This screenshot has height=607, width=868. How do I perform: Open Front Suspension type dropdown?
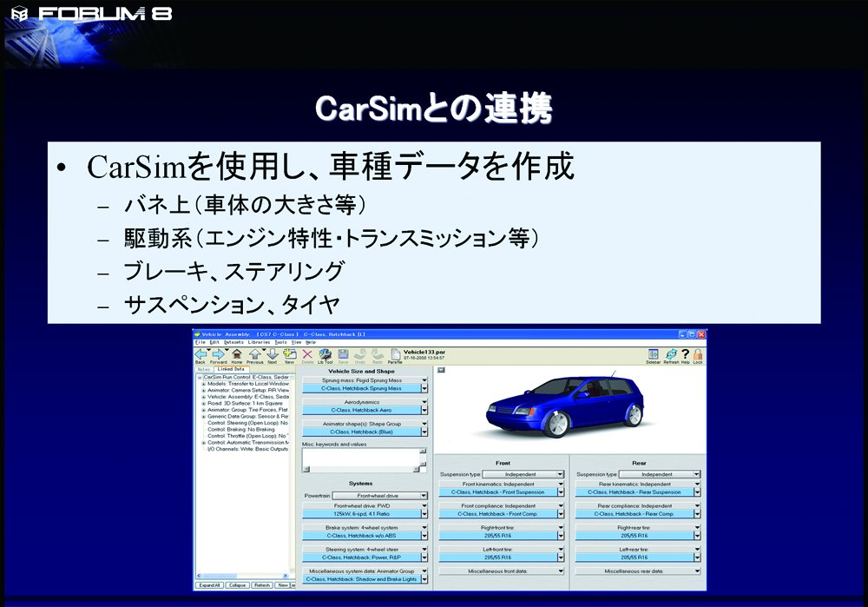[x=523, y=474]
